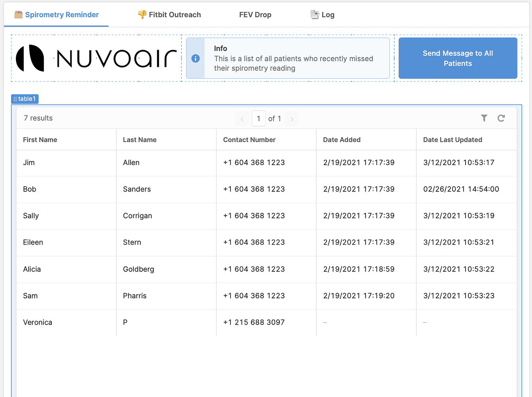Refresh table1 data with the reload icon
Image resolution: width=532 pixels, height=397 pixels.
(x=501, y=118)
